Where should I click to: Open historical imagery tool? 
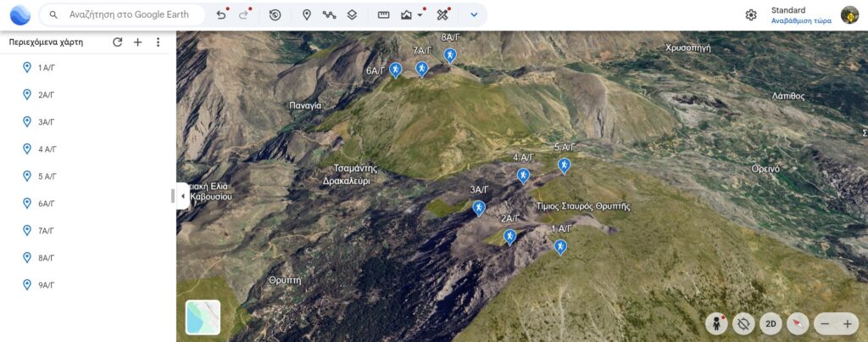tap(275, 15)
